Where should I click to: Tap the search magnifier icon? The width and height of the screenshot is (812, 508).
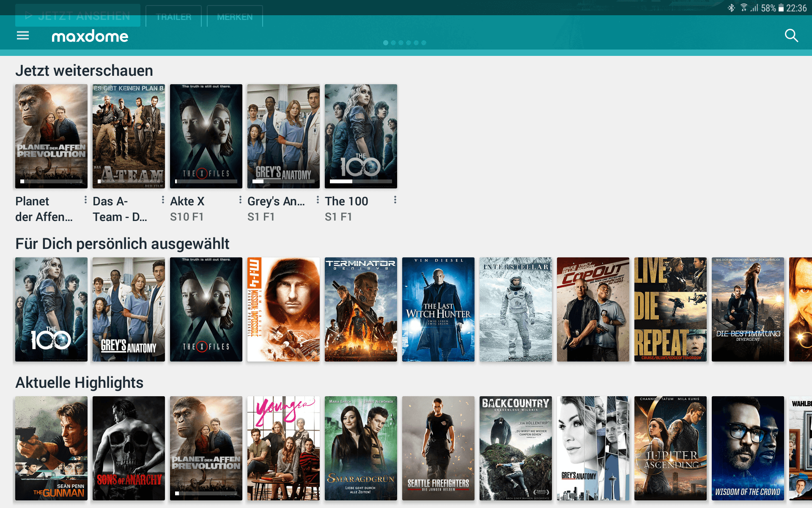[791, 36]
